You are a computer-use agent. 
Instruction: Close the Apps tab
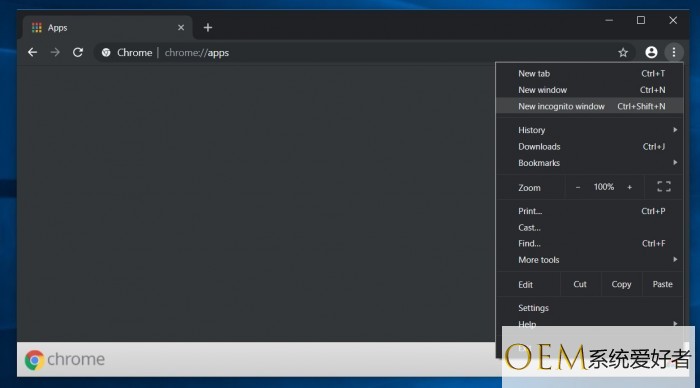tap(181, 28)
